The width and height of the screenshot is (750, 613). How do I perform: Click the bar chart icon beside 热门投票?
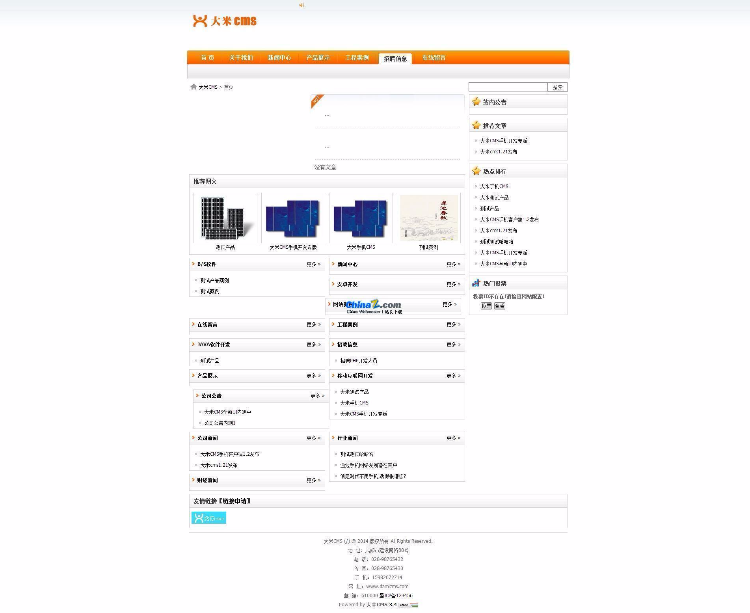476,283
